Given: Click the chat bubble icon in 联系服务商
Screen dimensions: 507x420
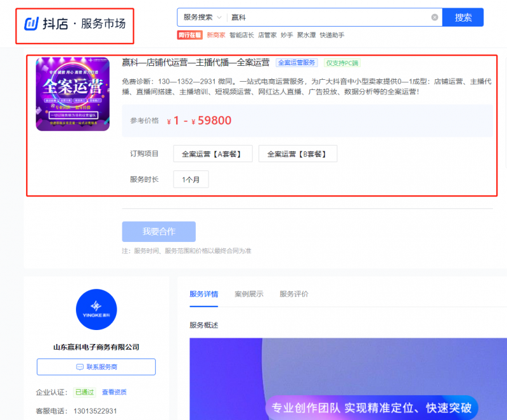Looking at the screenshot, I should 80,367.
